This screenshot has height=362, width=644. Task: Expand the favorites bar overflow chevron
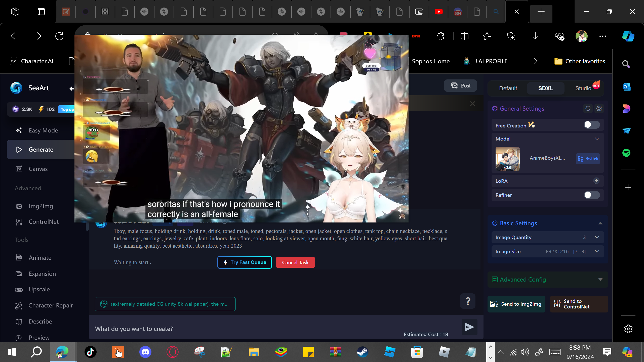(x=536, y=61)
